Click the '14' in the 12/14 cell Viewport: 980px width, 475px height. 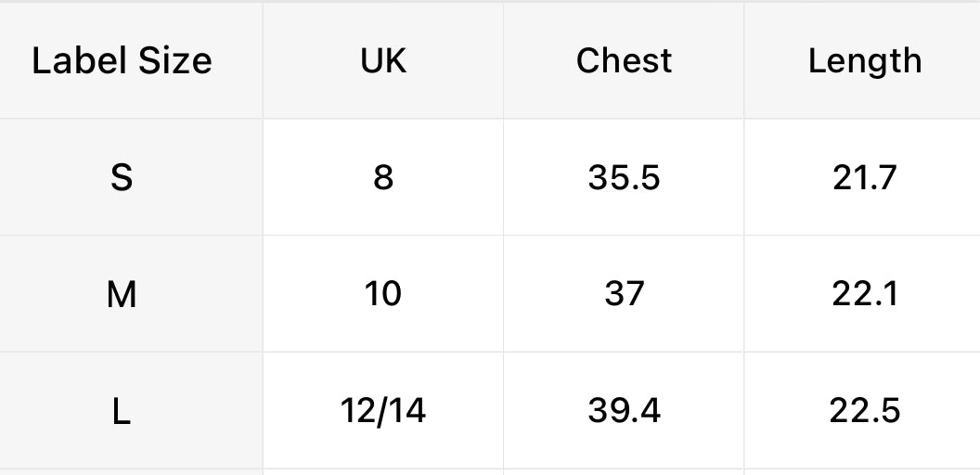407,410
